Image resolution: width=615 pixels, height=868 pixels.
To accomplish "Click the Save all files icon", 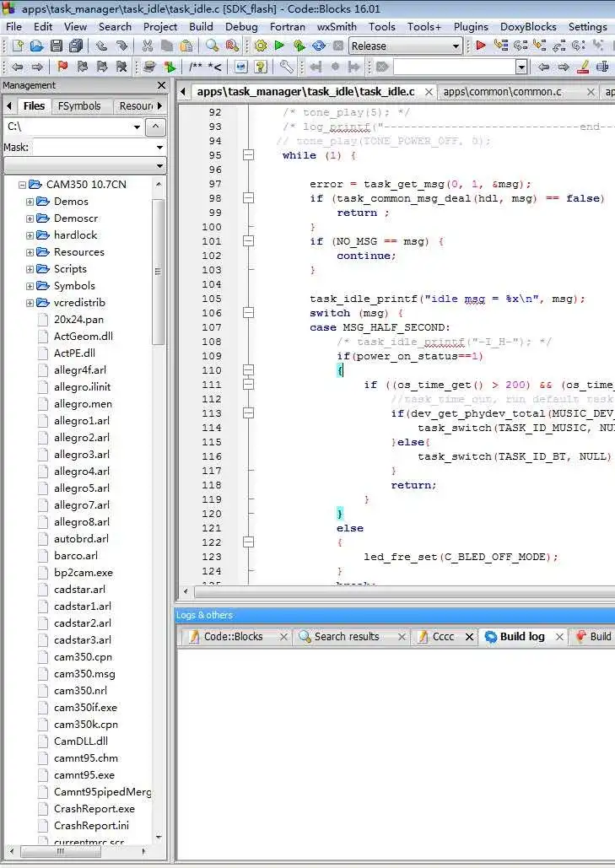I will pyautogui.click(x=76, y=46).
